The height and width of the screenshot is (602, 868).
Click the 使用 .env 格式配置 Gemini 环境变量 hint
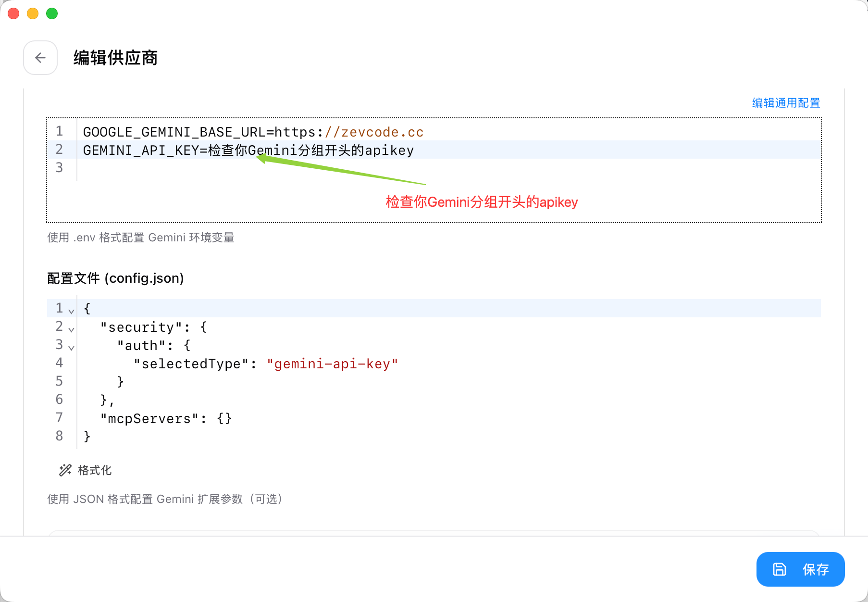(x=140, y=238)
